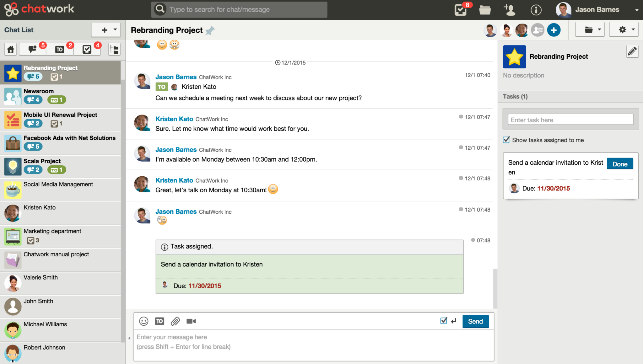Toggle the Enter-to-send checkbox near Send
Image resolution: width=643 pixels, height=364 pixels.
pyautogui.click(x=444, y=321)
